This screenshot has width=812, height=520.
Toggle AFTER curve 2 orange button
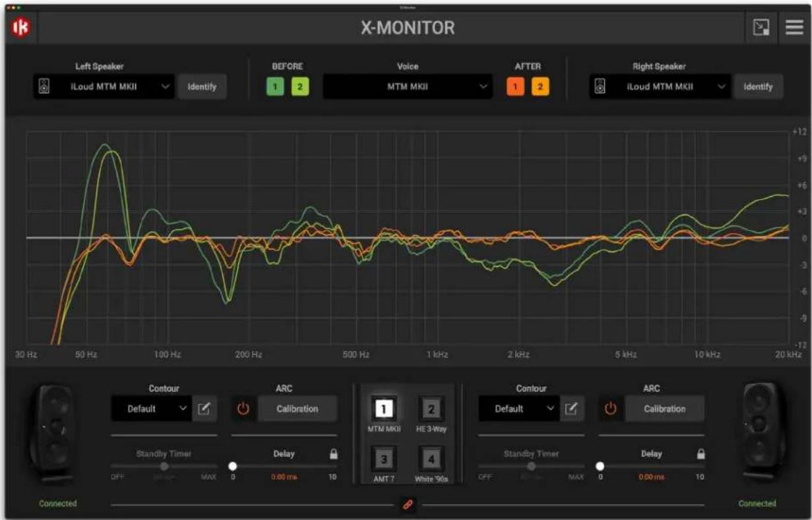click(540, 87)
